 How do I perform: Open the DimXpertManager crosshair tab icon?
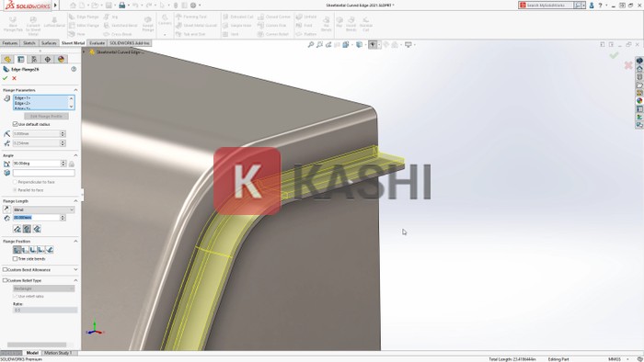coord(48,60)
